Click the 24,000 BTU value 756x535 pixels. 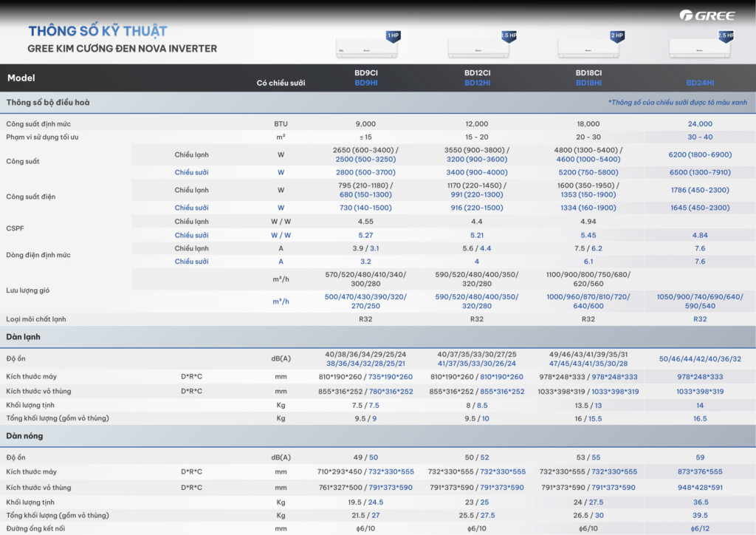click(x=700, y=124)
